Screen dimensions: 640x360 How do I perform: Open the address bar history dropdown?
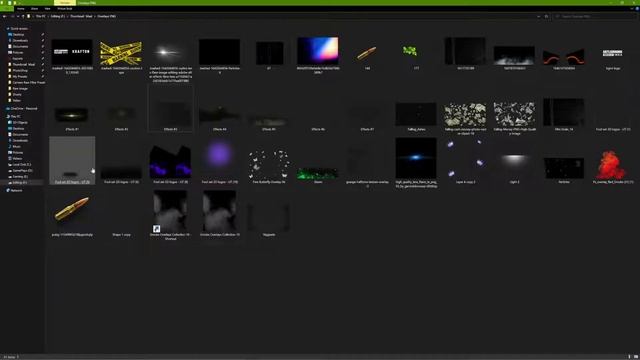[x=539, y=16]
